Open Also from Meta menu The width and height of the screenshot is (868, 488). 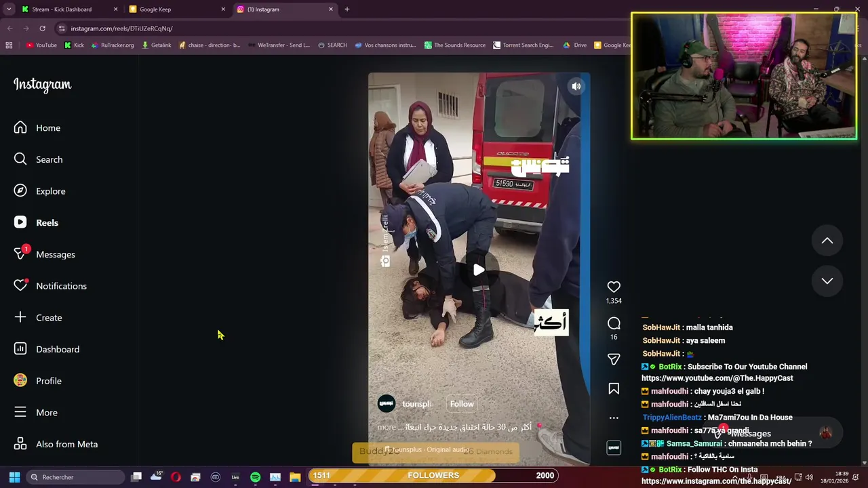tap(56, 444)
